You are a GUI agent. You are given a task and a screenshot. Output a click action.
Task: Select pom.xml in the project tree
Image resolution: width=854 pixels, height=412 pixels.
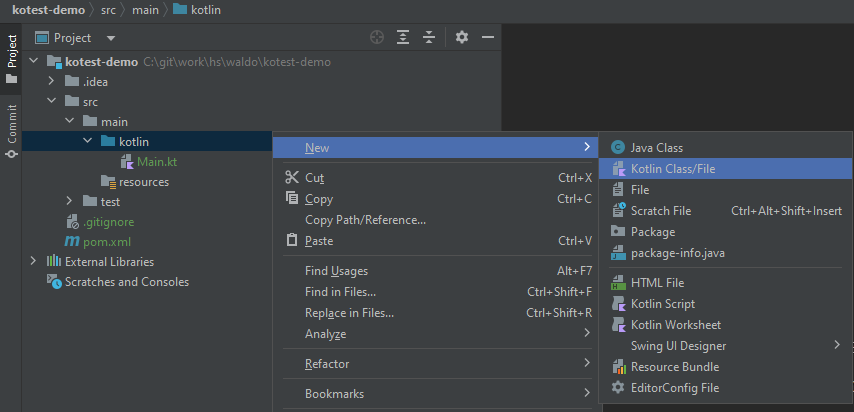coord(107,241)
